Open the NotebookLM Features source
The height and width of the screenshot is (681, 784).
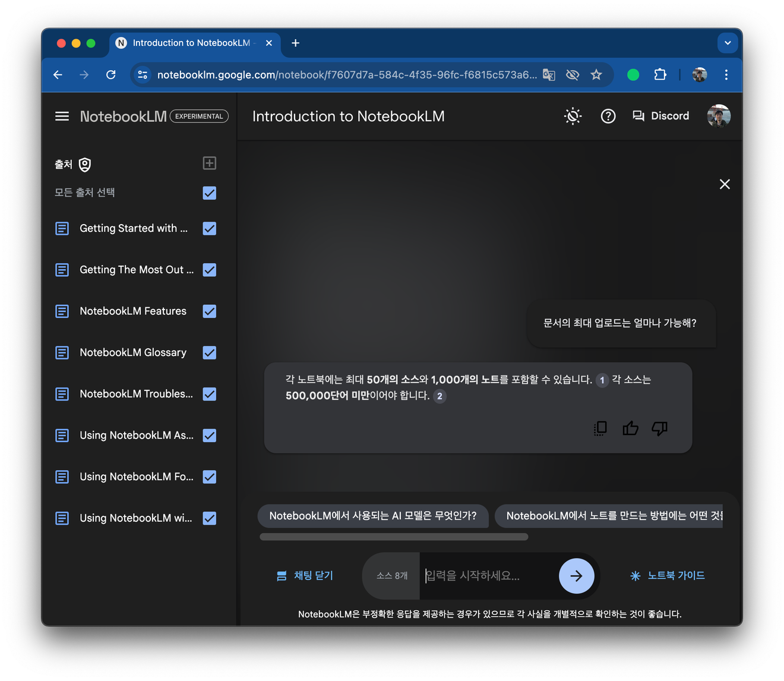[x=133, y=311]
